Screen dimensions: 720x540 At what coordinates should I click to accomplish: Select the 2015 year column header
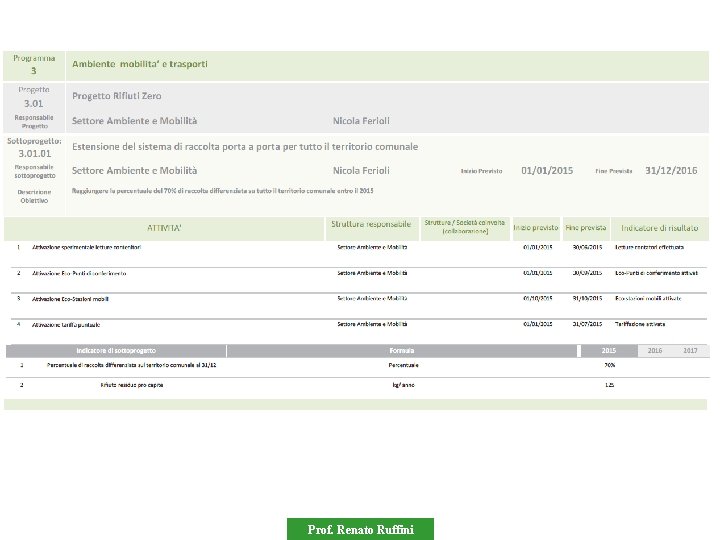click(609, 350)
